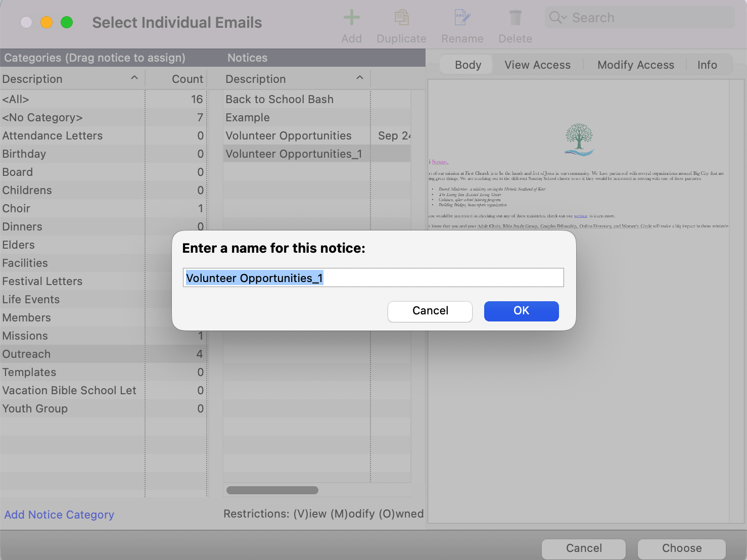The height and width of the screenshot is (560, 747).
Task: Select Vacation Bible School Let category
Action: [x=103, y=390]
